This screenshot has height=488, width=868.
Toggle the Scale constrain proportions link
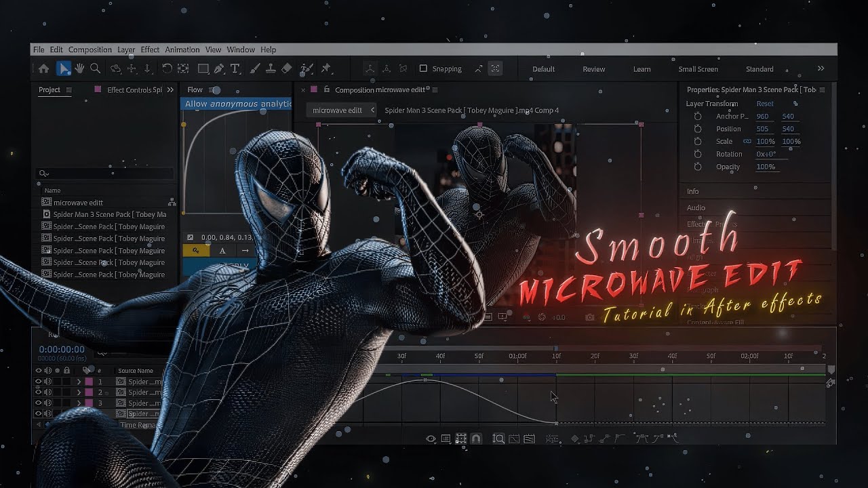(747, 141)
